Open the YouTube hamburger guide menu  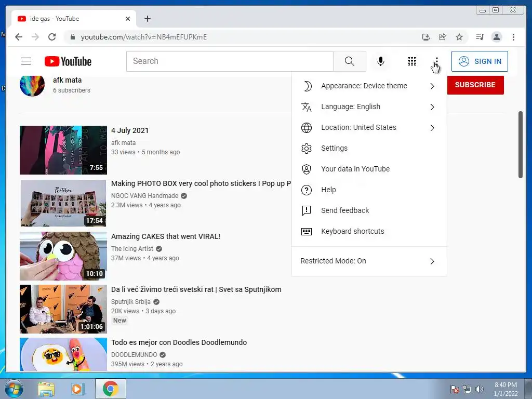pyautogui.click(x=26, y=61)
